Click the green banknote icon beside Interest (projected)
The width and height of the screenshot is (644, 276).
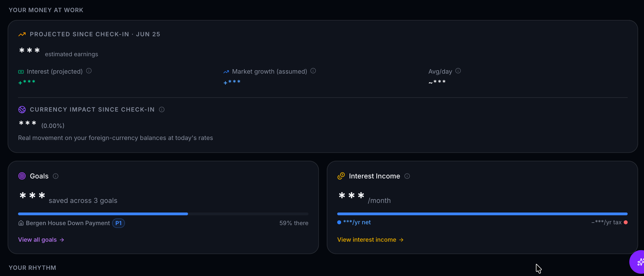(x=21, y=72)
